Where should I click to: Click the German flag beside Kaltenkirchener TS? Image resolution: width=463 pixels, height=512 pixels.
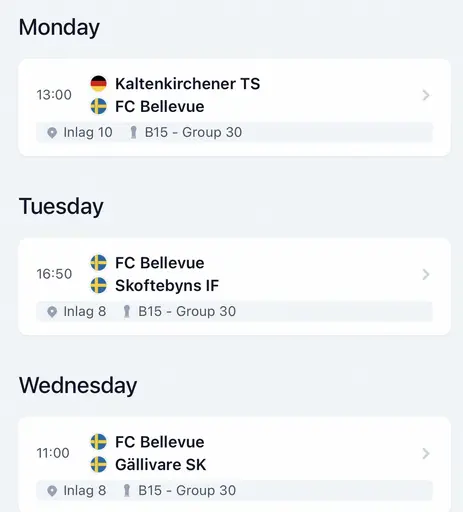click(99, 84)
